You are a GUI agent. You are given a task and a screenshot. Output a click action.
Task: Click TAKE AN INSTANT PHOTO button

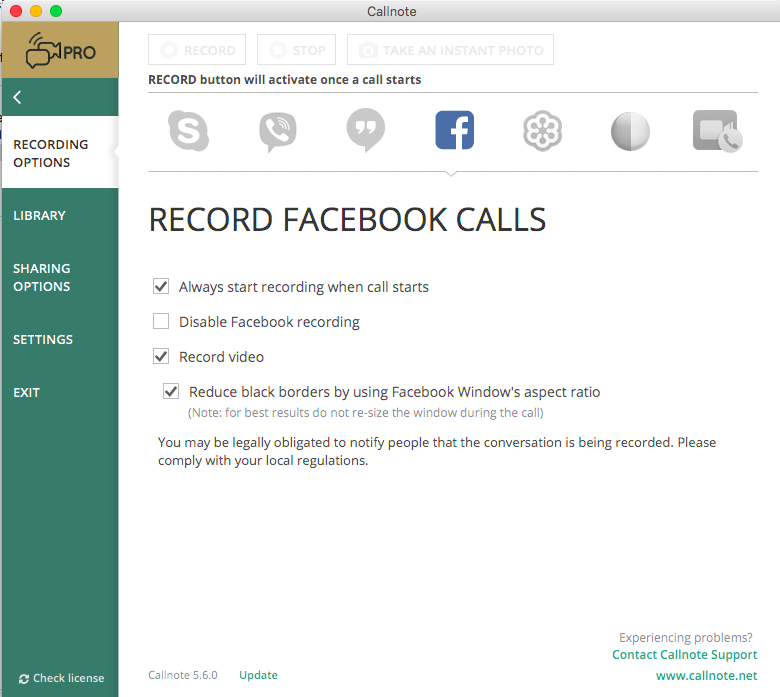(450, 50)
